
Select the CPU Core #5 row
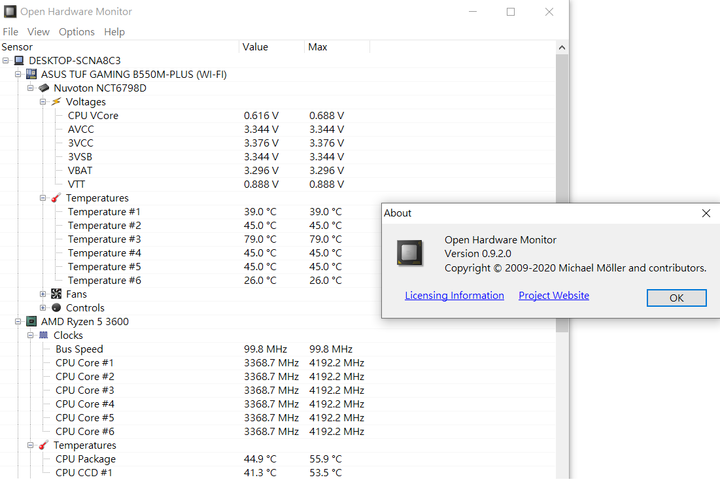pos(278,418)
